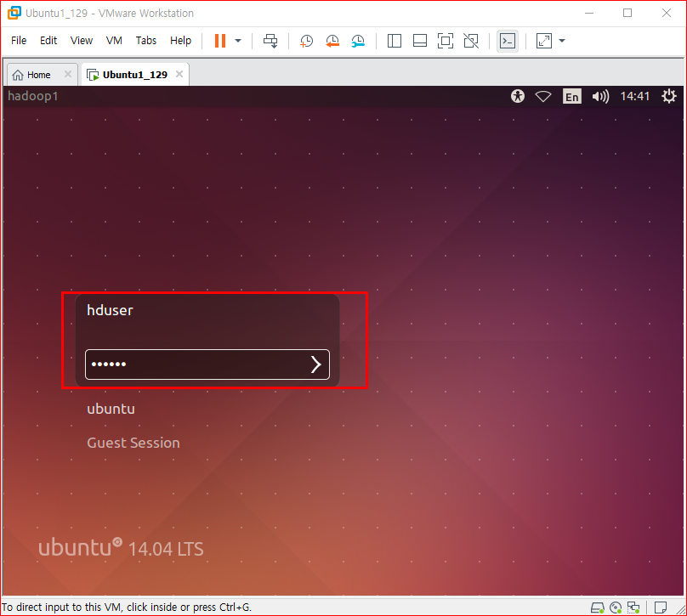This screenshot has width=687, height=616.
Task: Click the VMware Workstation title bar icon
Action: [14, 13]
